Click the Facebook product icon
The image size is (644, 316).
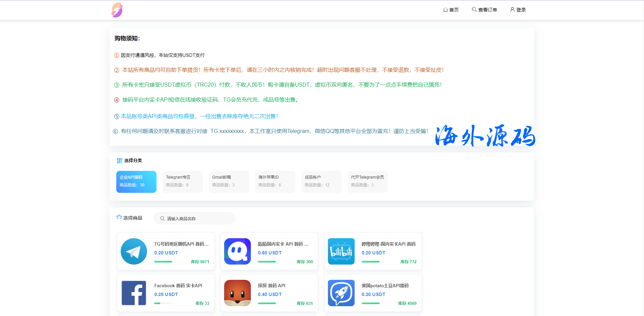pos(134,293)
